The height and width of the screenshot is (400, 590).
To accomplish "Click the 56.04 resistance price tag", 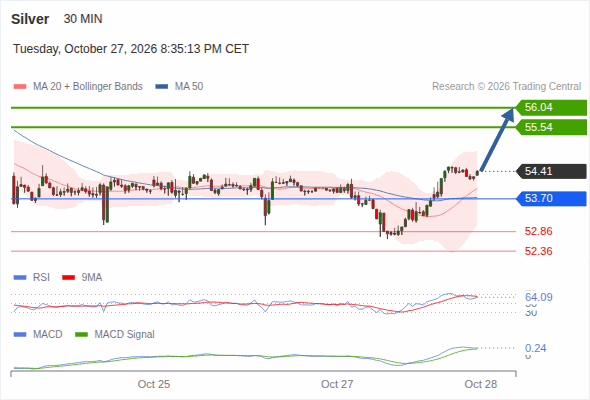I will 551,108.
